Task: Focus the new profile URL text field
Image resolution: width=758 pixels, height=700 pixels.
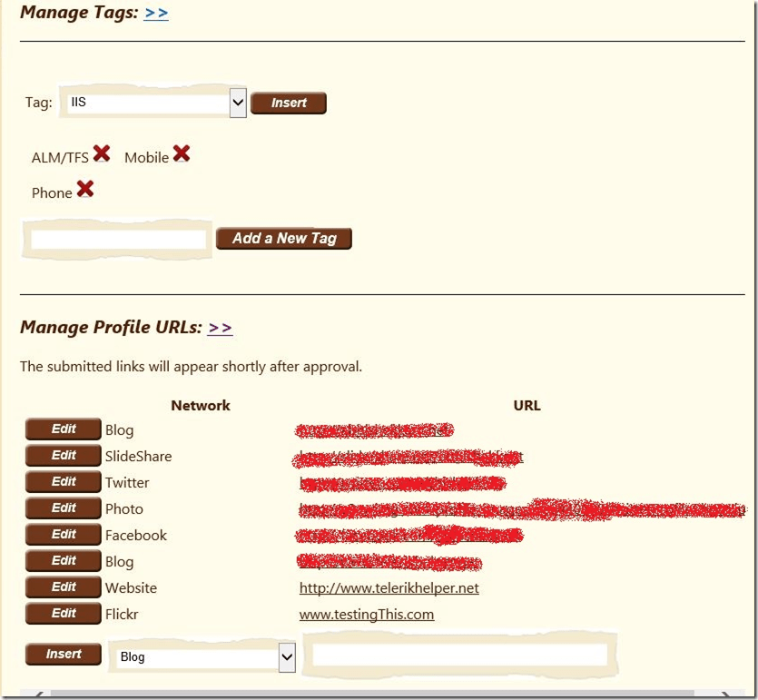Action: (x=460, y=655)
